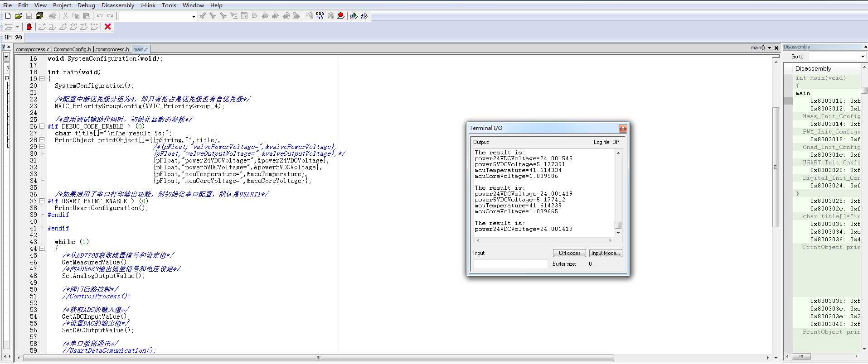Undo the last edit with toolbar arrow
Image resolution: width=868 pixels, height=364 pixels.
[x=99, y=16]
